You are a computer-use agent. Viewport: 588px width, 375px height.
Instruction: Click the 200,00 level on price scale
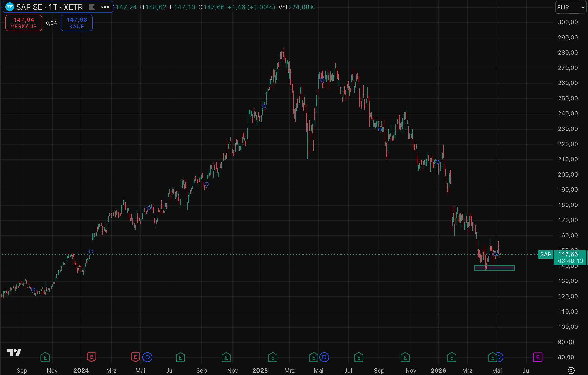[568, 175]
